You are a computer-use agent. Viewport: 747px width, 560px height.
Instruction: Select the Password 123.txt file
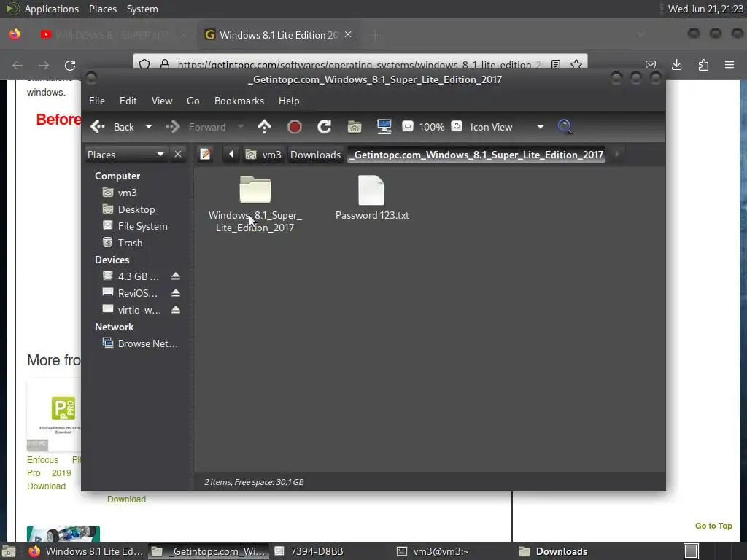coord(371,198)
